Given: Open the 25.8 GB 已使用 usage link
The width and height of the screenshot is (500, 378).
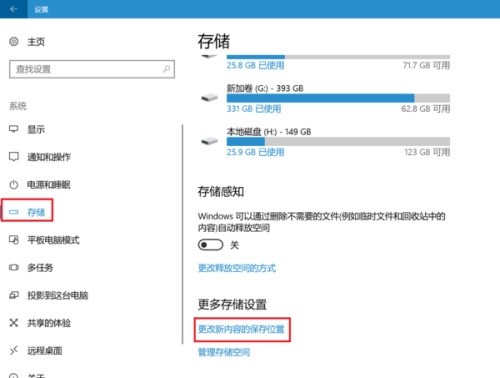Looking at the screenshot, I should 255,65.
